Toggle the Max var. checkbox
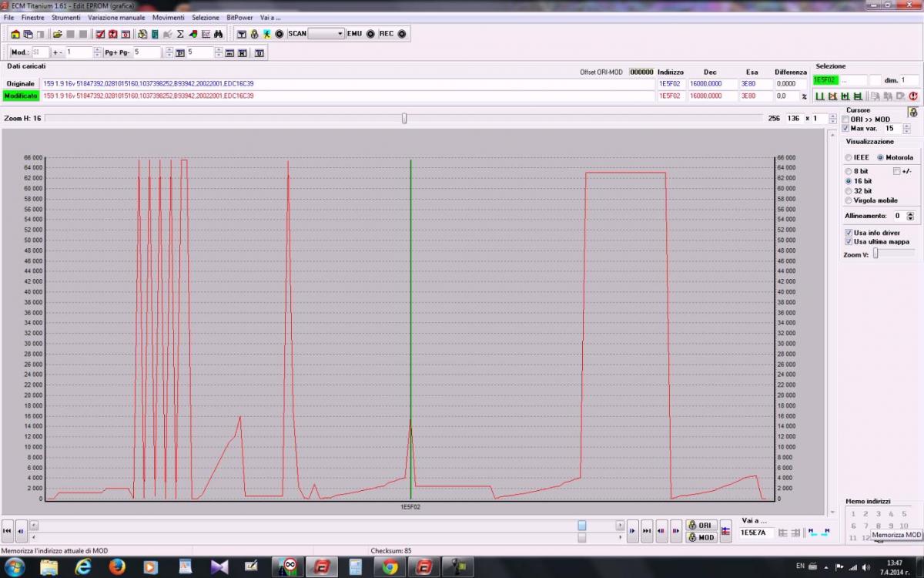924x578 pixels. (x=845, y=128)
